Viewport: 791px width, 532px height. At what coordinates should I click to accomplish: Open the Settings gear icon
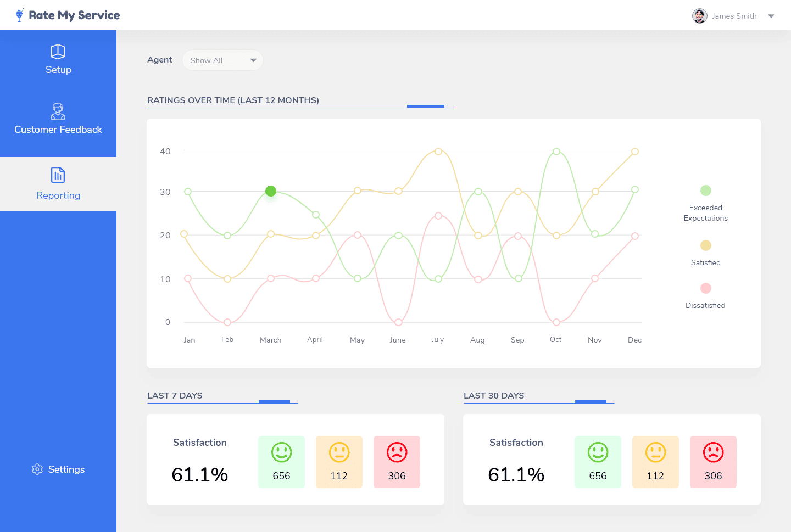click(x=37, y=469)
